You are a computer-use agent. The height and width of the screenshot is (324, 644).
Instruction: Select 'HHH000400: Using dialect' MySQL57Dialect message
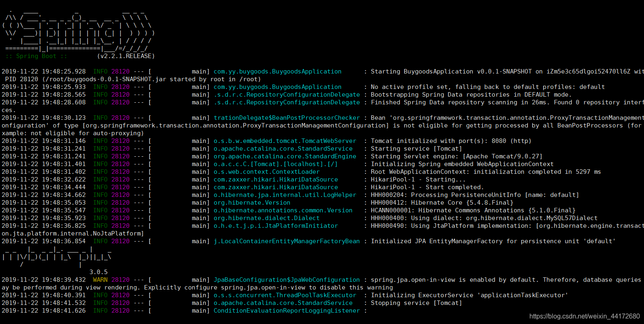pyautogui.click(x=484, y=218)
